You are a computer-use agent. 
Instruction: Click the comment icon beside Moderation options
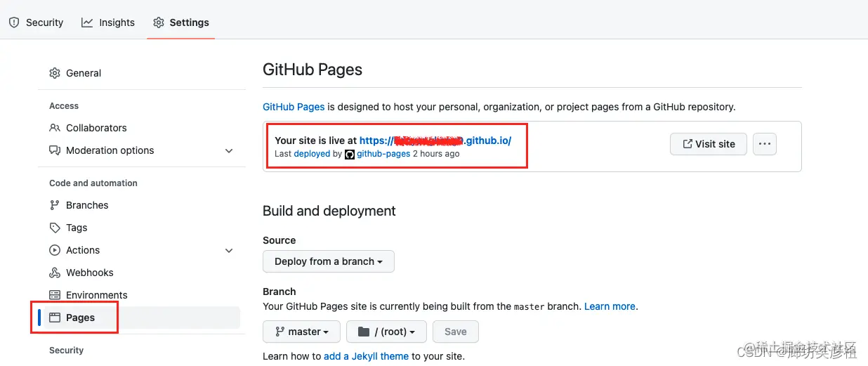(x=55, y=150)
